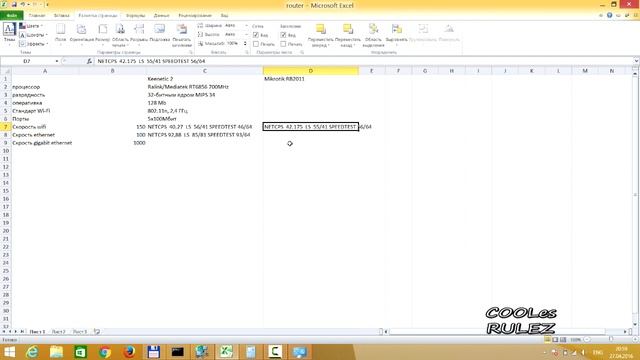Toggle Gridlines (Сетка) View checkbox

click(x=256, y=35)
